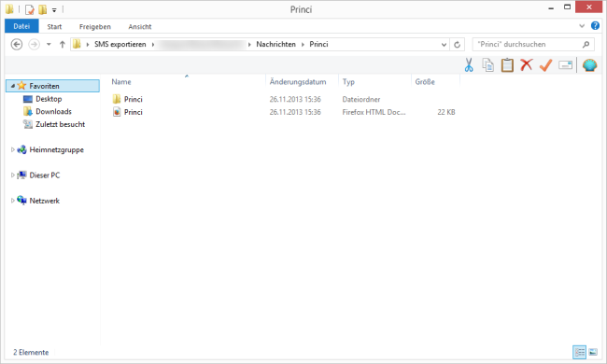Maximize the Princi window

(567, 7)
